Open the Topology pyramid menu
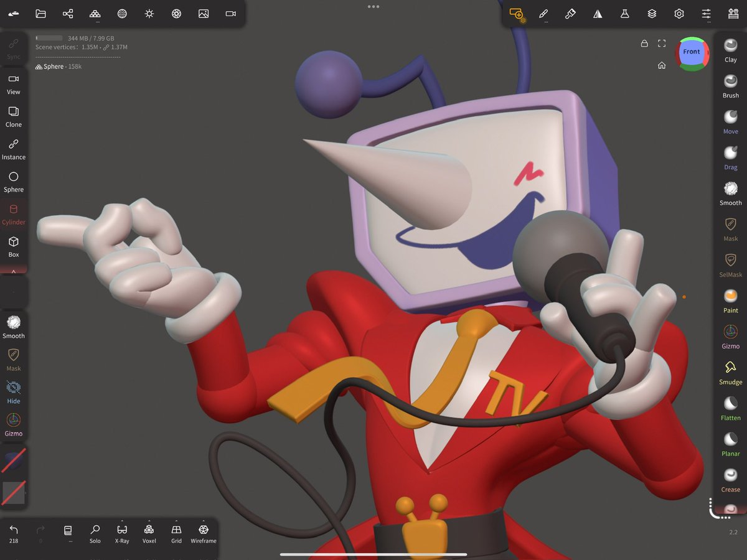The image size is (747, 560). 95,14
